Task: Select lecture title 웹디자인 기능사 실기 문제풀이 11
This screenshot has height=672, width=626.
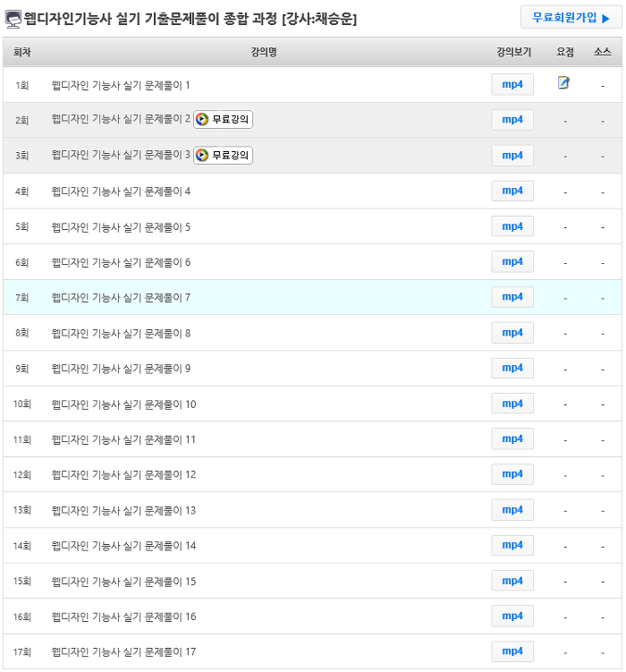Action: 123,439
